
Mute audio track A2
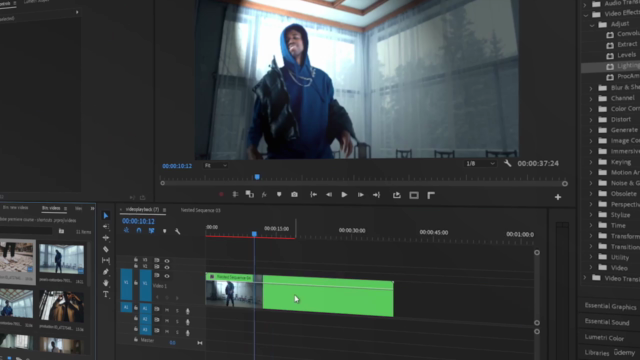[x=167, y=321]
